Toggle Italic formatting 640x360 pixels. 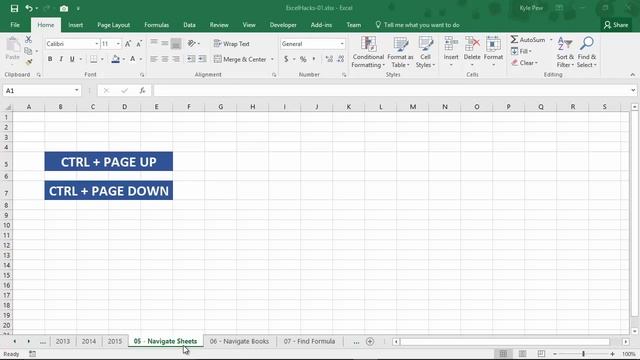coord(61,59)
